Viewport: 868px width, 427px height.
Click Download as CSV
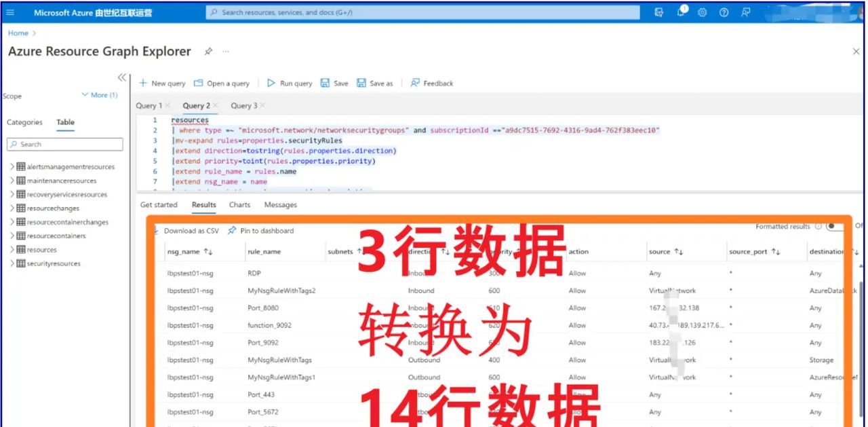click(x=190, y=231)
